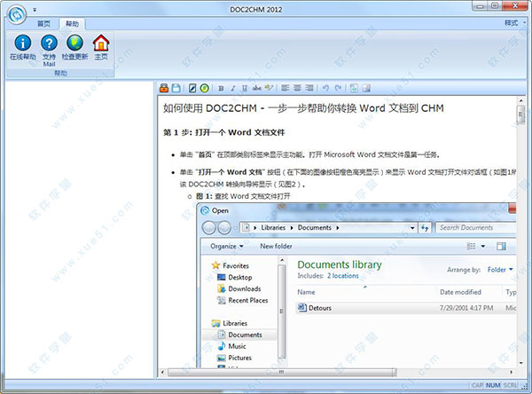Click the save icon in editor toolbar
The height and width of the screenshot is (394, 532).
176,88
